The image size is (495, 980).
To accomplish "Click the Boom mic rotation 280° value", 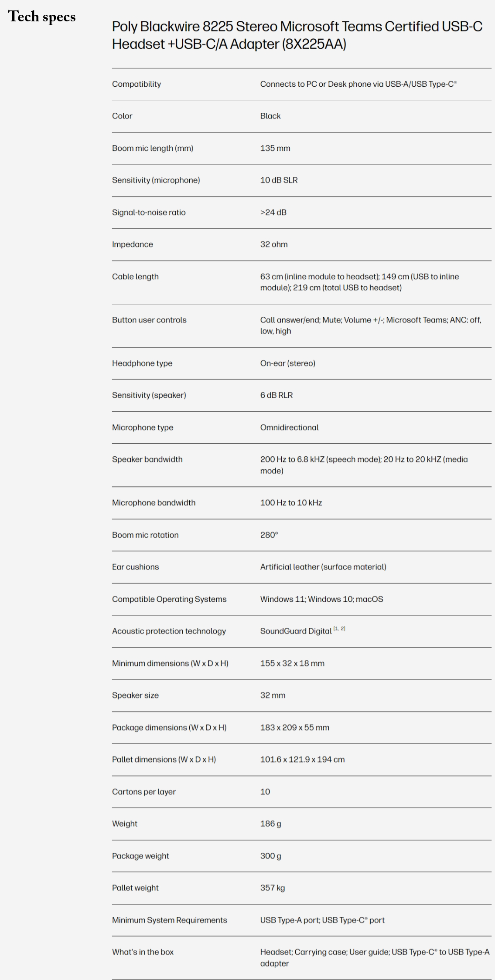I will [269, 535].
